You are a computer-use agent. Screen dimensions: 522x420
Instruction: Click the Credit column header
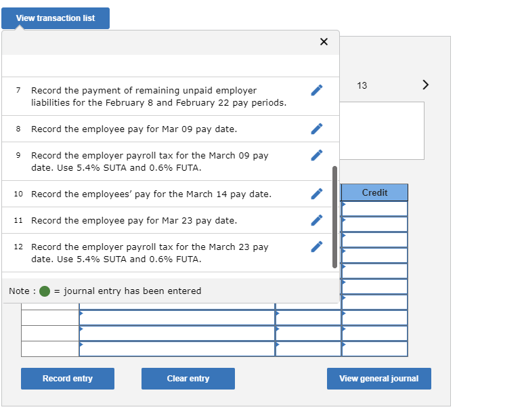(375, 193)
